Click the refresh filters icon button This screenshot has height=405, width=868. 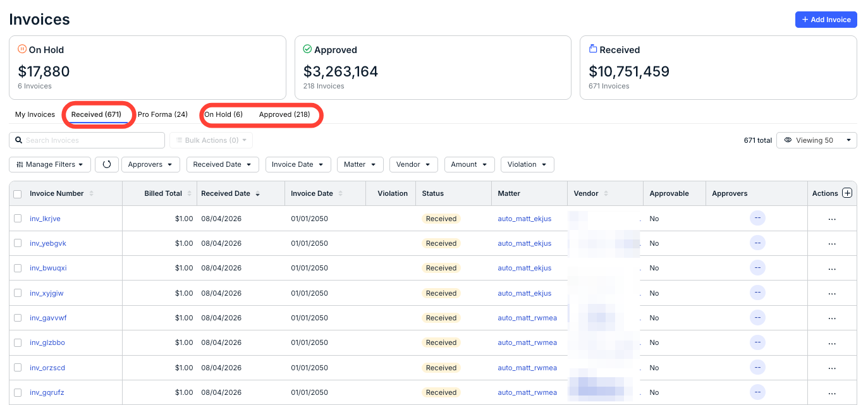[107, 164]
